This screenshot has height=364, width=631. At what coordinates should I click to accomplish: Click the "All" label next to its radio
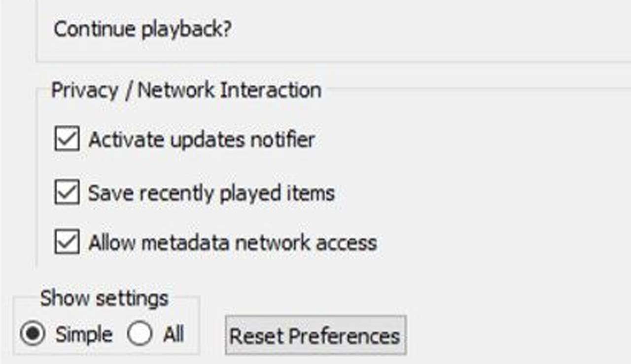(x=174, y=335)
